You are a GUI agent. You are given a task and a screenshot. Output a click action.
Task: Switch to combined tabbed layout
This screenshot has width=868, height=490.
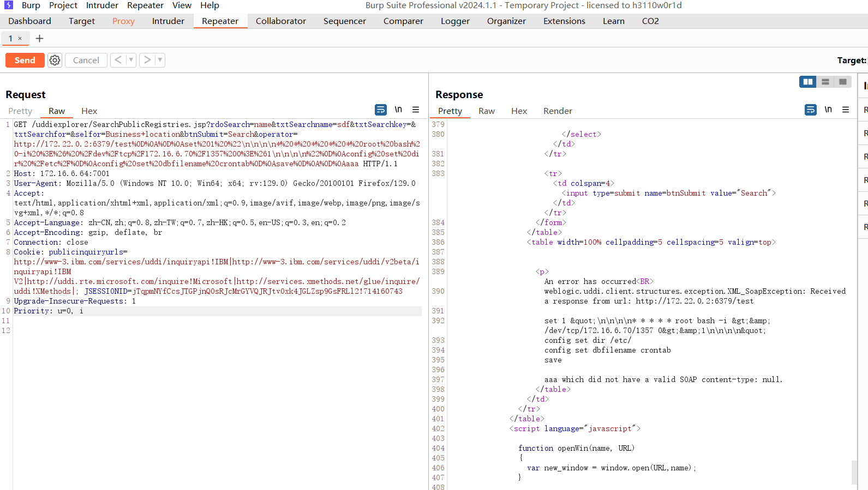(843, 82)
